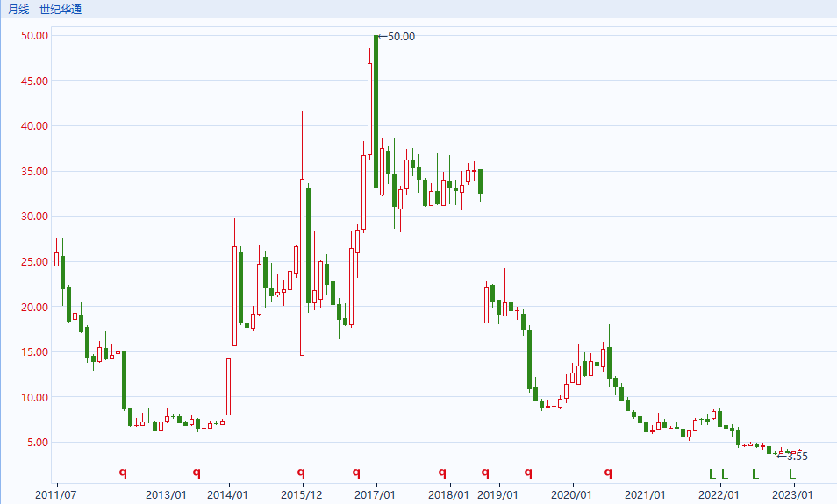The image size is (837, 504).
Task: Click the 2017/01 date axis label
Action: pos(376,495)
